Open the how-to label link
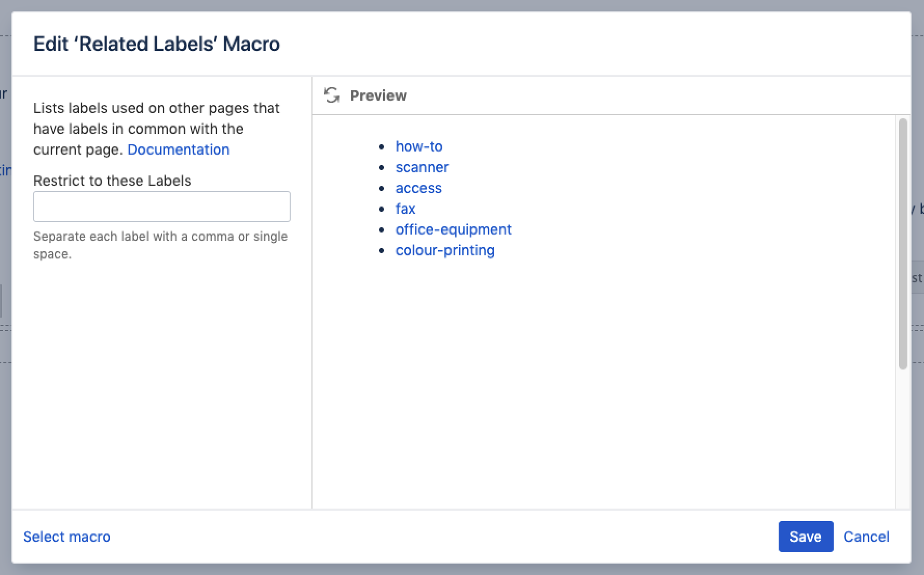This screenshot has height=575, width=924. [418, 146]
